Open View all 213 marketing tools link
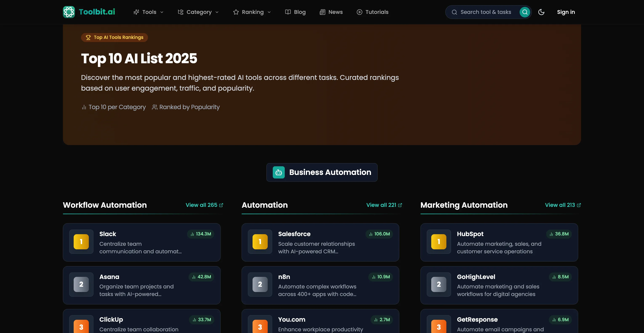The height and width of the screenshot is (333, 644). [563, 205]
